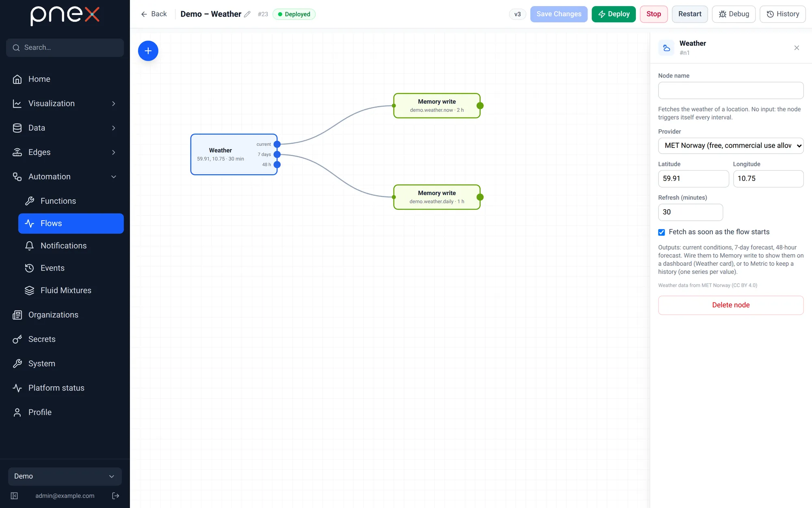Click Save Changes
The image size is (812, 508).
[x=559, y=14]
